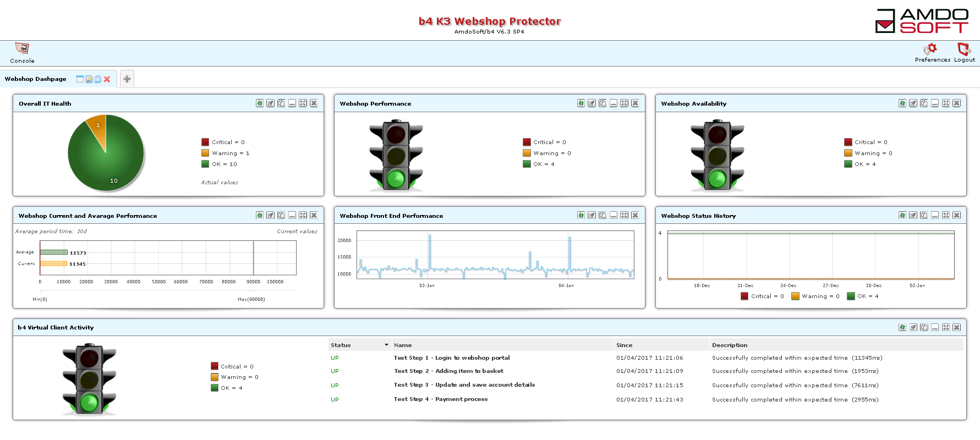Click the Current bar showing 11345
Viewport: 980px width, 440px height.
click(54, 263)
